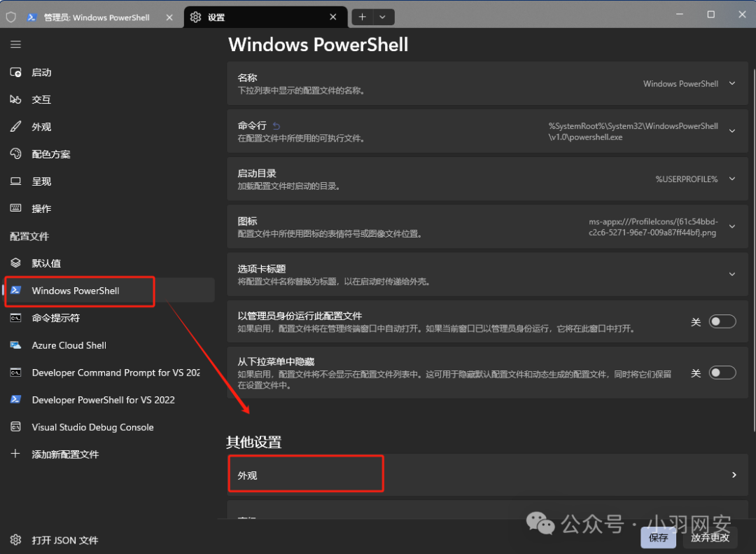Screen dimensions: 756x554
Task: Click 添加新配置文件 label
Action: coord(66,454)
